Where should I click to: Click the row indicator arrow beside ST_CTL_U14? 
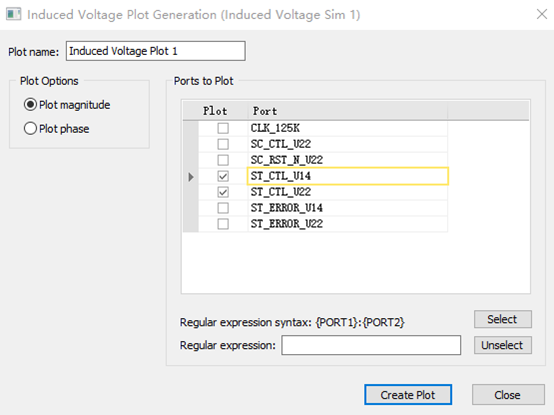point(191,176)
